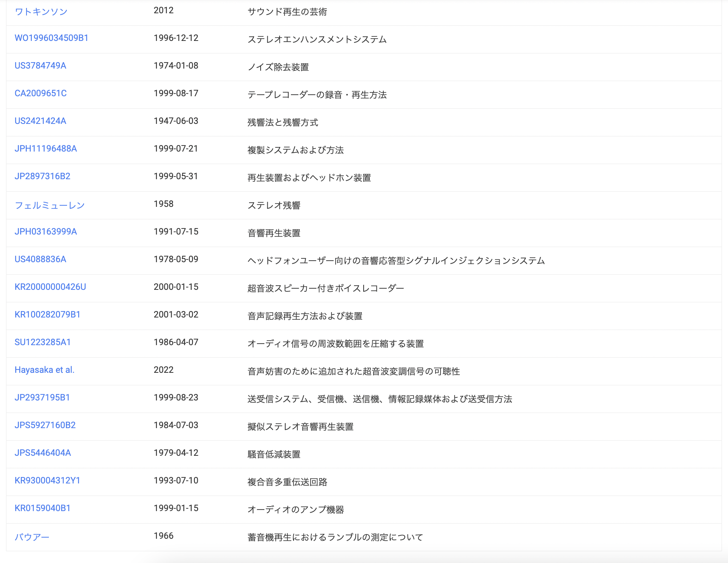Select the date 1978-05-09

pos(176,259)
